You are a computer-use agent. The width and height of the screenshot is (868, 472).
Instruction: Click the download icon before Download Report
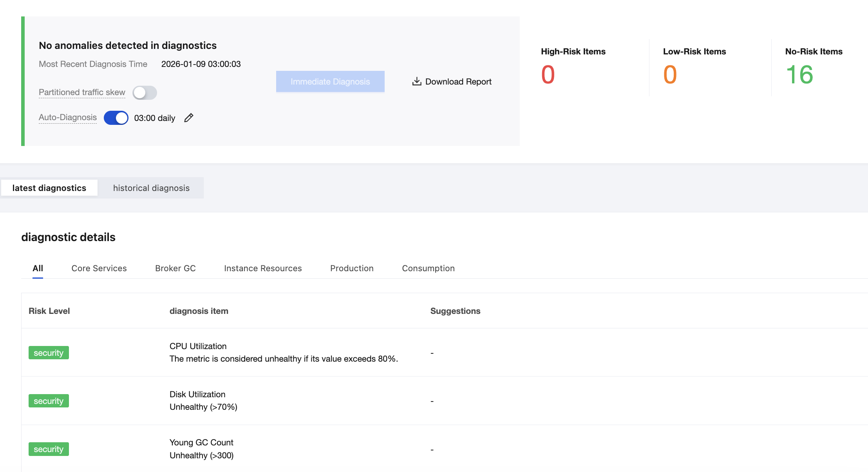417,81
